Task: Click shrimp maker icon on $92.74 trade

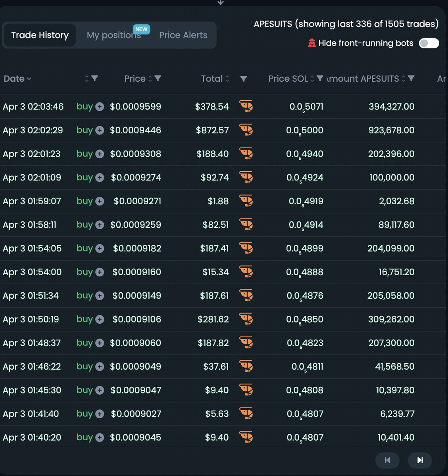Action: pyautogui.click(x=246, y=177)
